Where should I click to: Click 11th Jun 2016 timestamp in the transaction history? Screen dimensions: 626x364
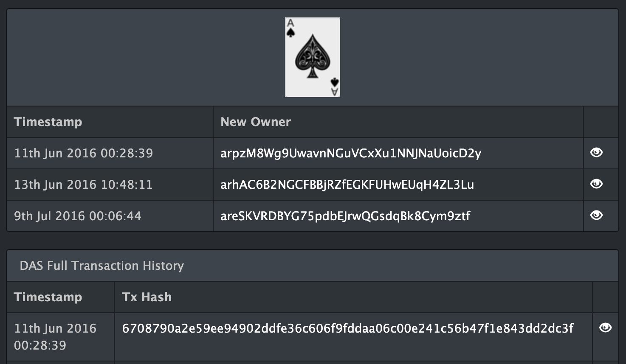(x=55, y=336)
